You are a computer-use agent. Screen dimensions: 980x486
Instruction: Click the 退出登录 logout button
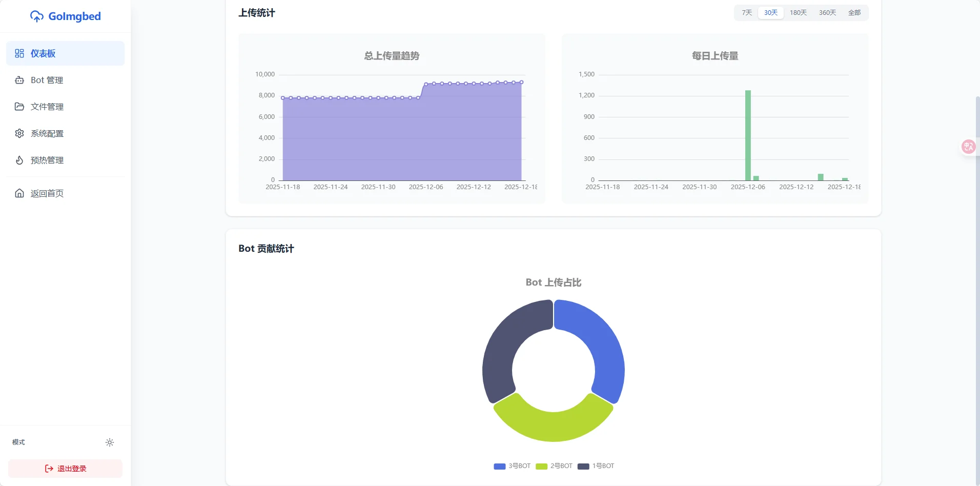[x=66, y=469]
